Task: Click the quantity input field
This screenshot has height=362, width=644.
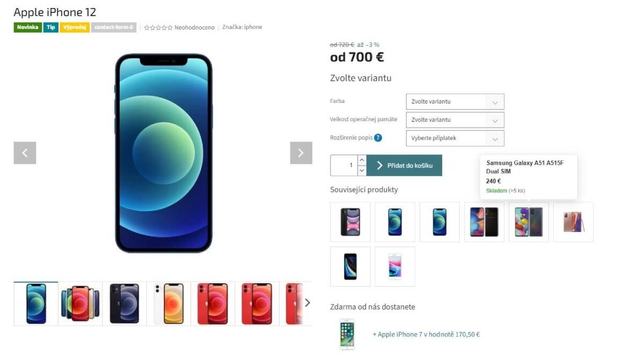Action: pos(344,165)
